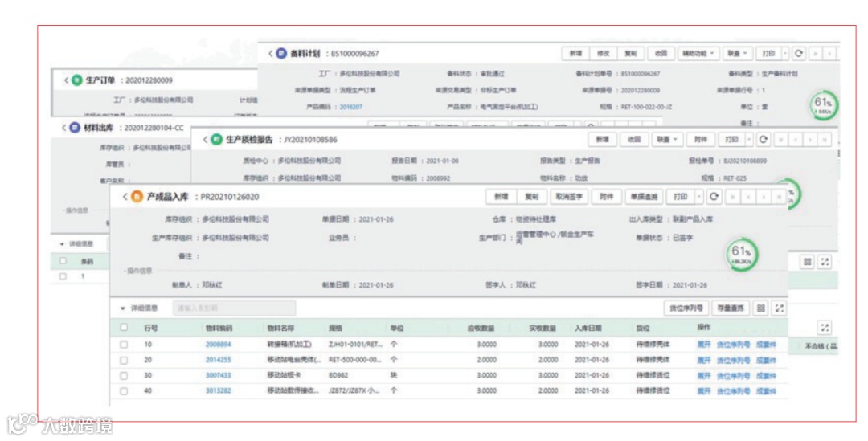This screenshot has width=868, height=441.
Task: Go to previous record in 产成品入库
Action: click(x=748, y=197)
